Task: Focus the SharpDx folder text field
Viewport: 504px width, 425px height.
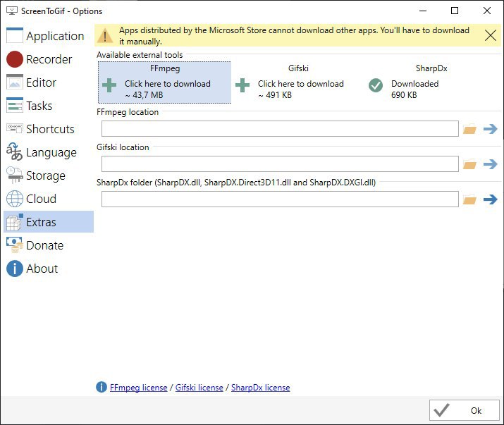Action: tap(280, 199)
